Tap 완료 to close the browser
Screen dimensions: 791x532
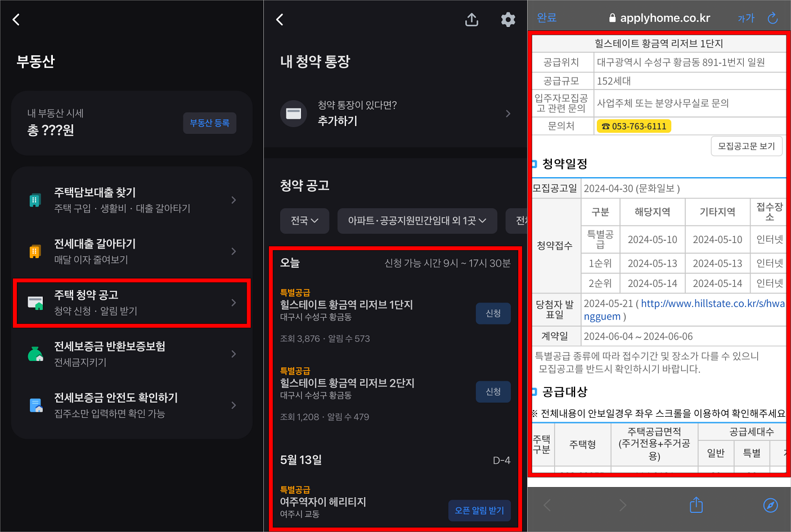pyautogui.click(x=546, y=18)
